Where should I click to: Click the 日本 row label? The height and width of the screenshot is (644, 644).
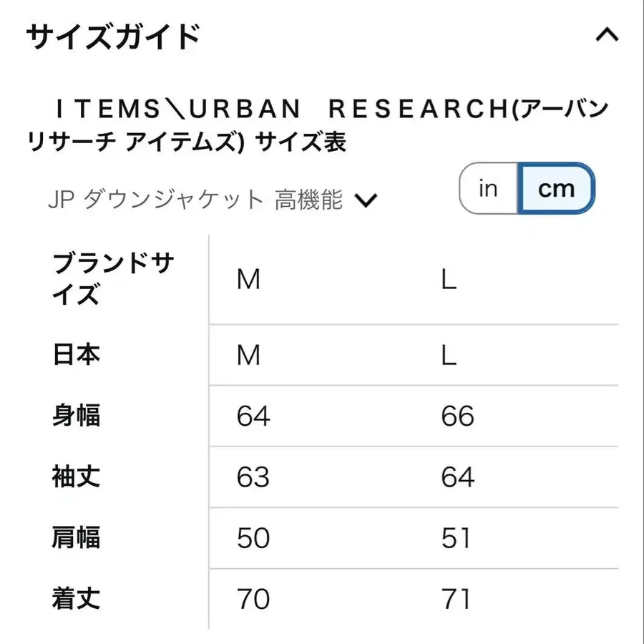click(x=75, y=354)
